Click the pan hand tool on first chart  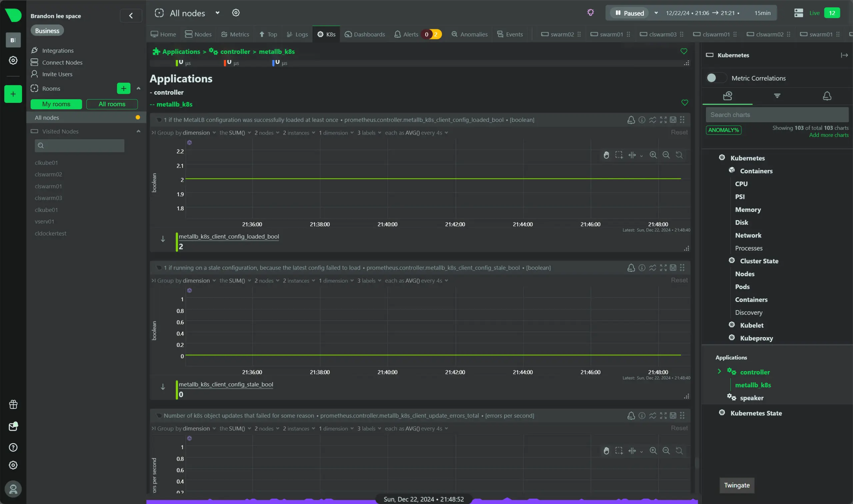(x=606, y=155)
